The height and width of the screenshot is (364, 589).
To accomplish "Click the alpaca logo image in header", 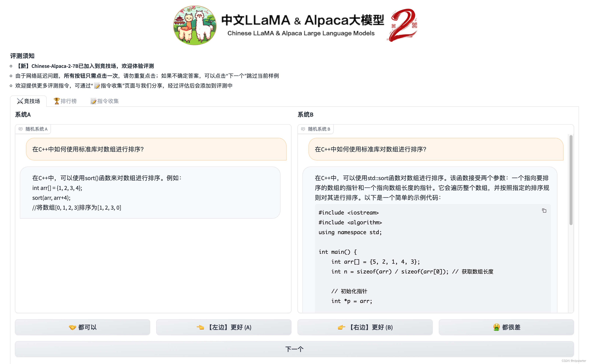I will pyautogui.click(x=195, y=25).
